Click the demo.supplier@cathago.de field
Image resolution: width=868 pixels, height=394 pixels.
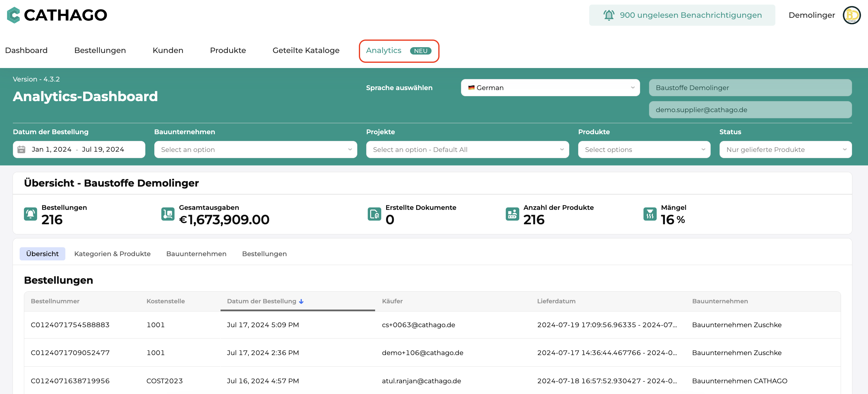pyautogui.click(x=750, y=110)
